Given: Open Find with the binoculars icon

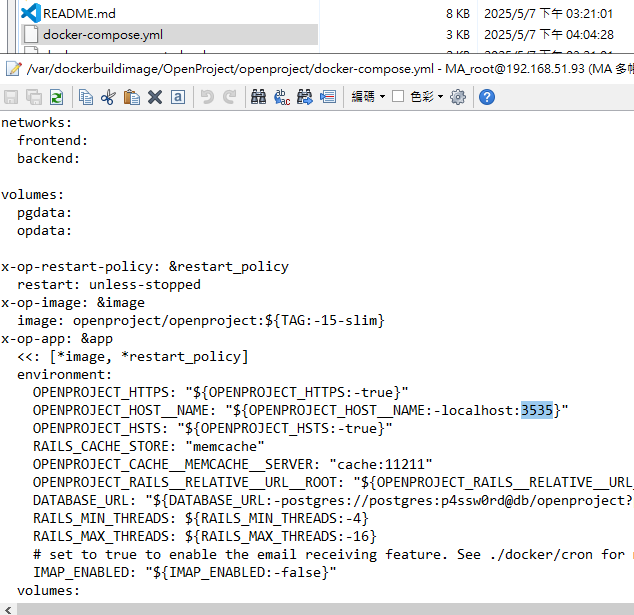Looking at the screenshot, I should 258,97.
